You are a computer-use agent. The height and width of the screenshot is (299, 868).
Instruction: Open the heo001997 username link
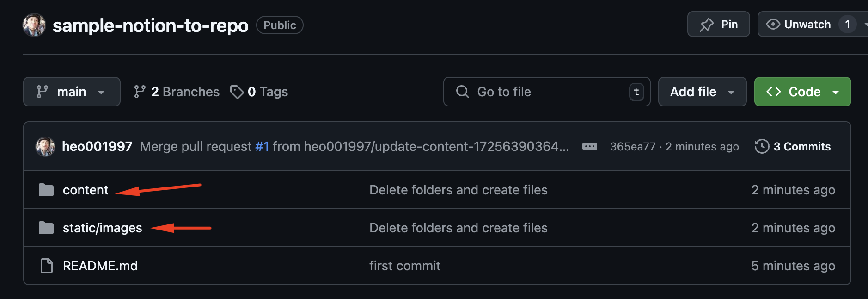[97, 146]
